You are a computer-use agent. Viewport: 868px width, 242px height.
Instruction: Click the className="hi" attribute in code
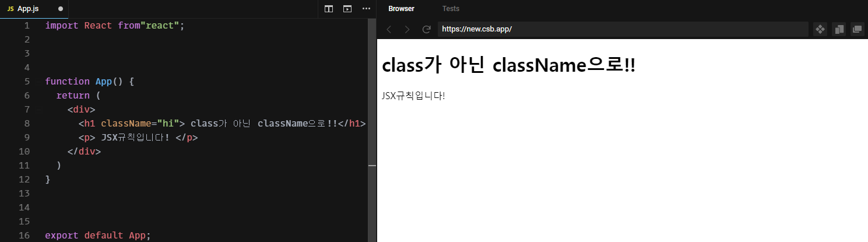point(140,124)
